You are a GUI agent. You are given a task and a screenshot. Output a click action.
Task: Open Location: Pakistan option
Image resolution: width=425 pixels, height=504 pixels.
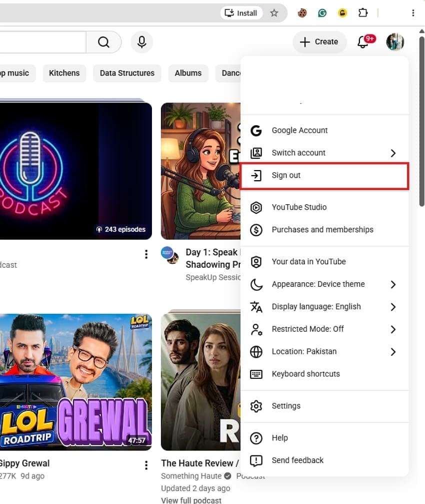coord(324,352)
